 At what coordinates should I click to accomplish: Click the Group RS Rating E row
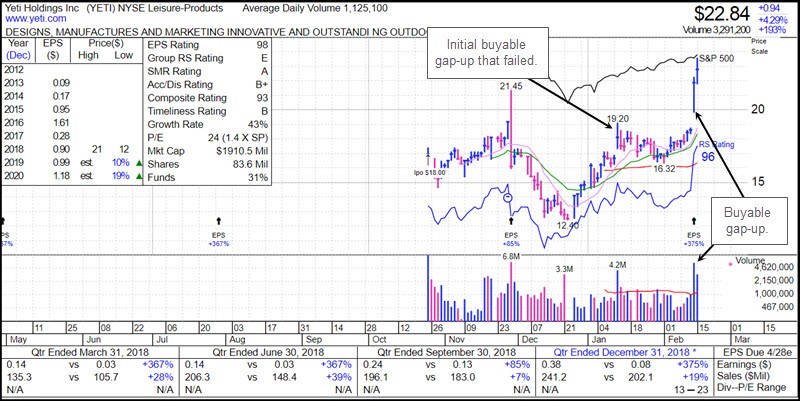point(208,58)
